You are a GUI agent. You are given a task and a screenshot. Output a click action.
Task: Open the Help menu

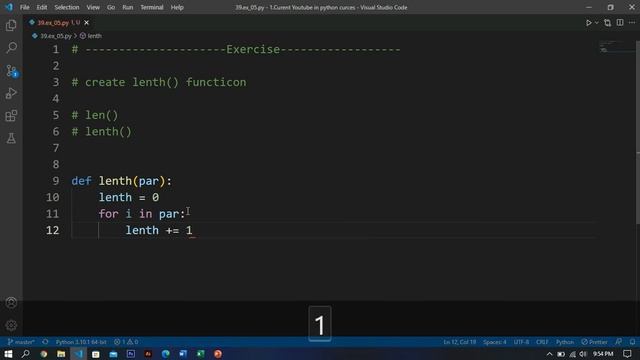[x=177, y=7]
